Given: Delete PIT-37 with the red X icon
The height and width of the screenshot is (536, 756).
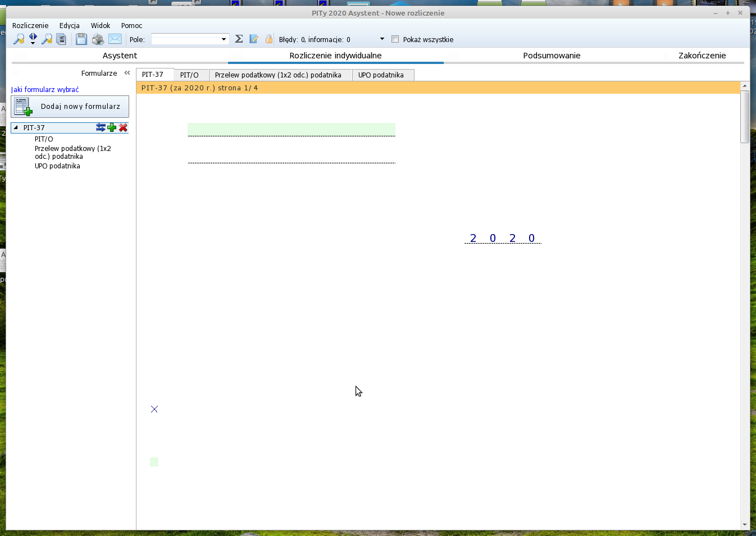Looking at the screenshot, I should point(124,128).
